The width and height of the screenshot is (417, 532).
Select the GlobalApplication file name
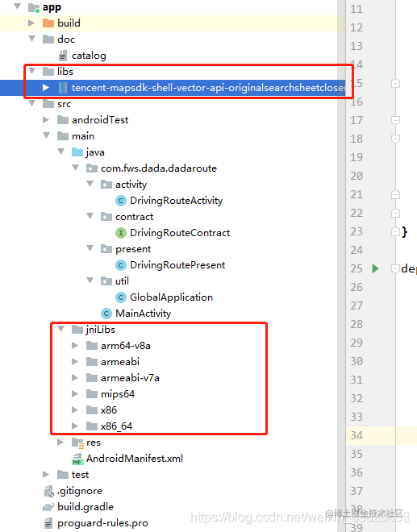click(x=172, y=297)
